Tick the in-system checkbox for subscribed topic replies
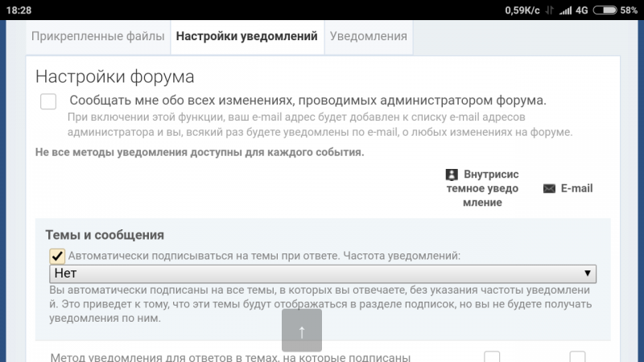Viewport: 644px width, 362px height. [x=492, y=356]
